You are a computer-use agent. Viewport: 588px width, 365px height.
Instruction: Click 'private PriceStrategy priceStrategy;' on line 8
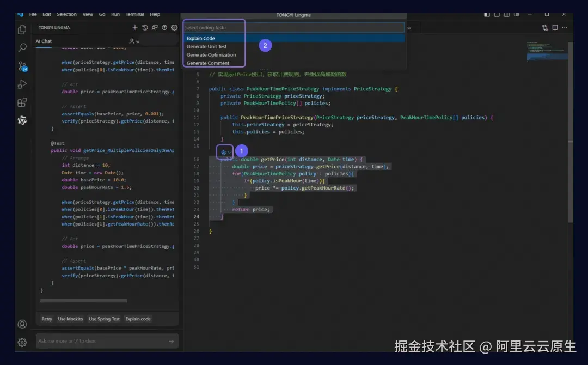[x=273, y=96]
